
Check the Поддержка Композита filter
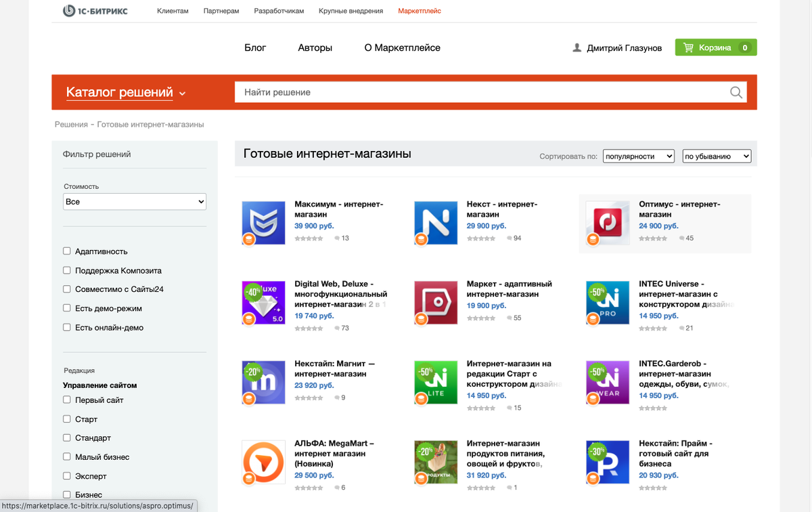[67, 270]
